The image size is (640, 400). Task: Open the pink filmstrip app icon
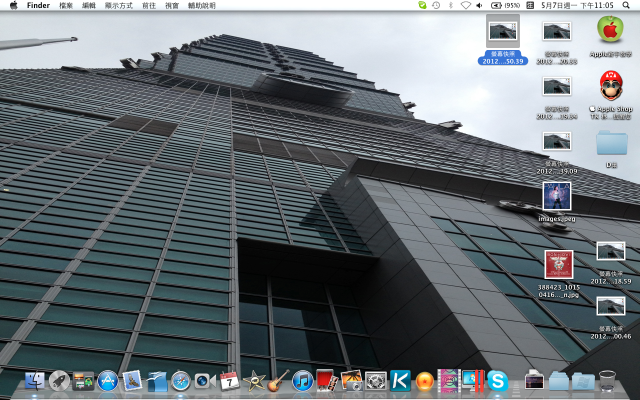(x=449, y=380)
